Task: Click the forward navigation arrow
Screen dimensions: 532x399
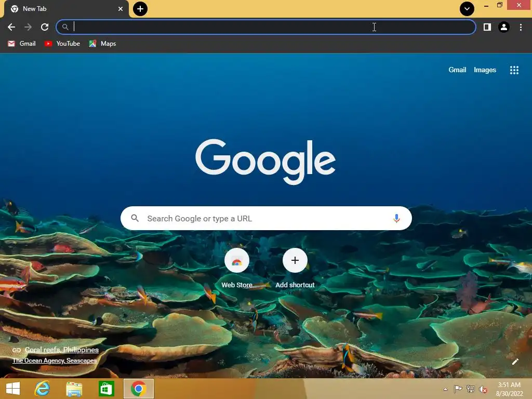Action: pos(28,27)
